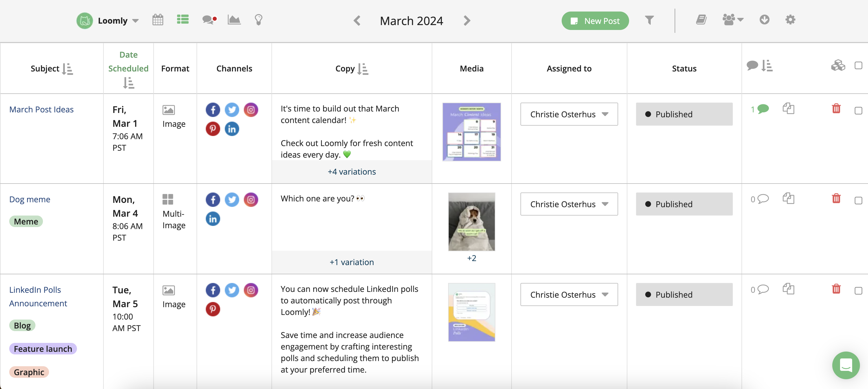This screenshot has width=868, height=389.
Task: Open the analytics chart icon
Action: (x=234, y=20)
